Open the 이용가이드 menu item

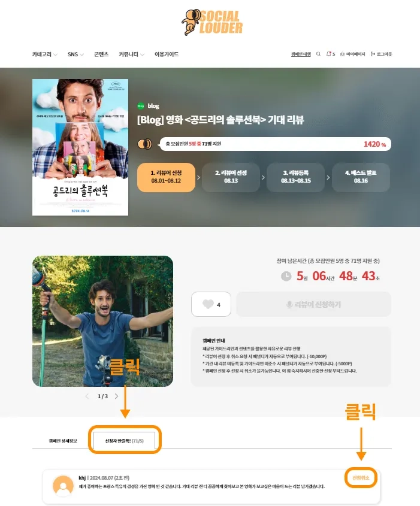(x=167, y=54)
